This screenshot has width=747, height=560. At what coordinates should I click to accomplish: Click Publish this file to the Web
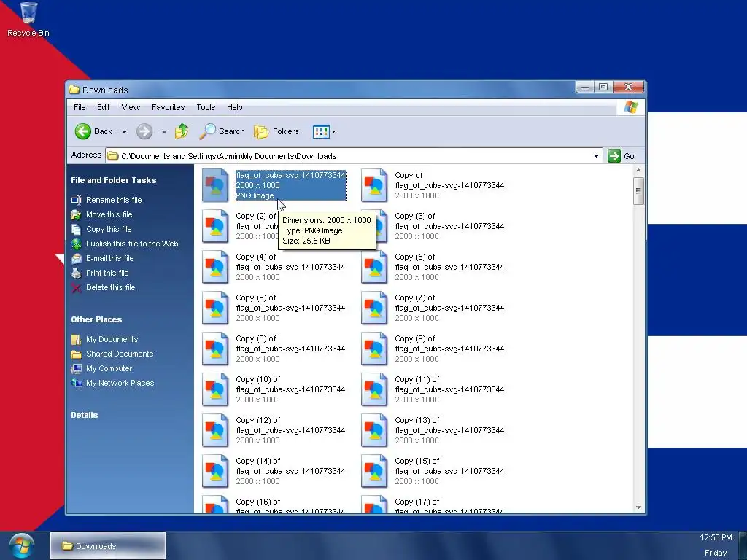tap(132, 244)
